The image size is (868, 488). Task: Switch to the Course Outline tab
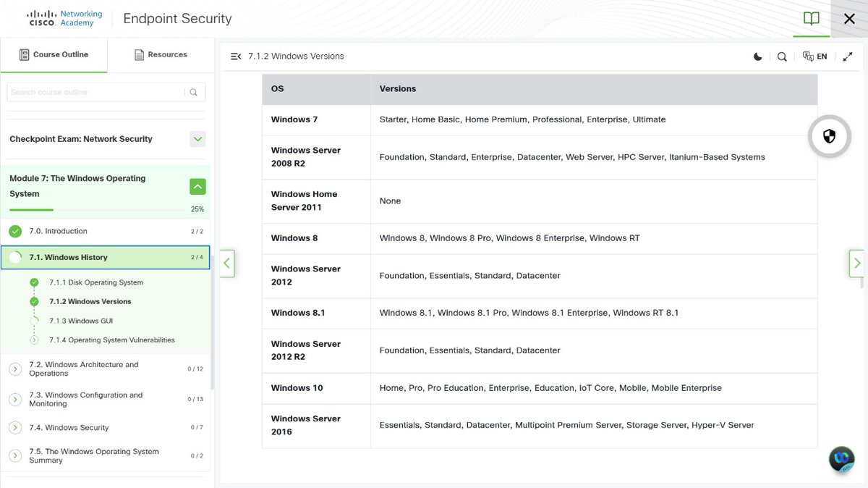(x=54, y=55)
